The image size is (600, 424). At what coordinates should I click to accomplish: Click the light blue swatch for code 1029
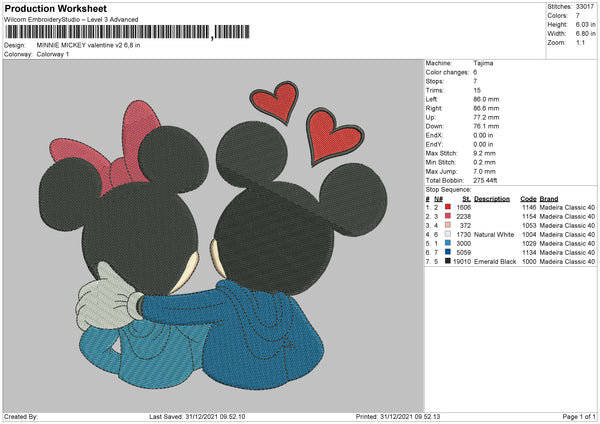(448, 243)
